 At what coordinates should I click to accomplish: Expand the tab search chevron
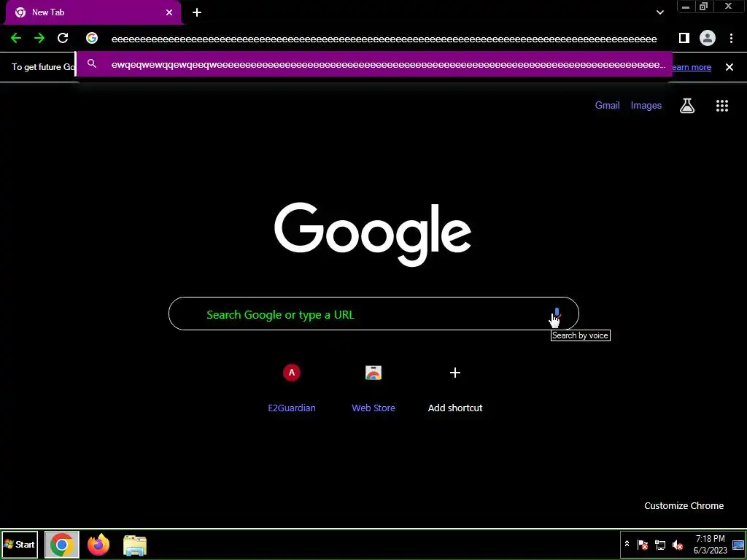(x=659, y=12)
